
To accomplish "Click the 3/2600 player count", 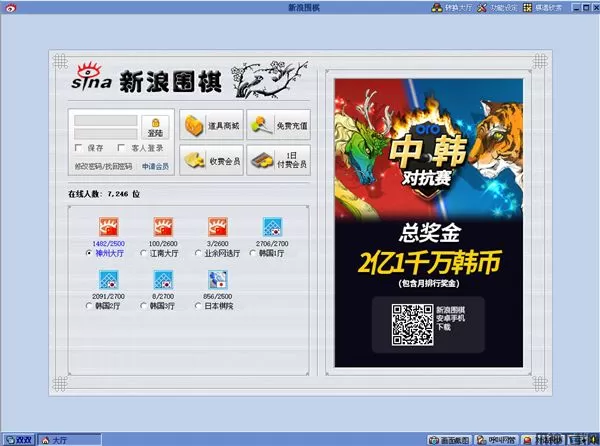I will (218, 244).
